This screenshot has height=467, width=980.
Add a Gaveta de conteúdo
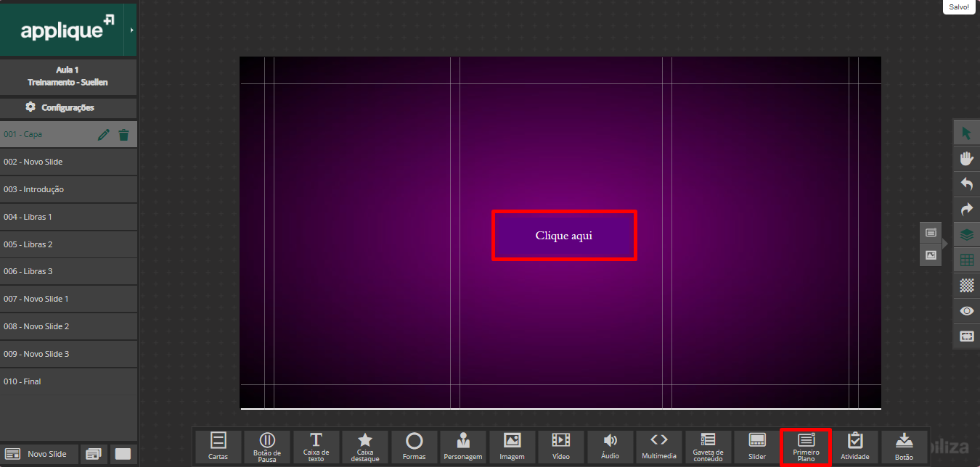pos(708,446)
